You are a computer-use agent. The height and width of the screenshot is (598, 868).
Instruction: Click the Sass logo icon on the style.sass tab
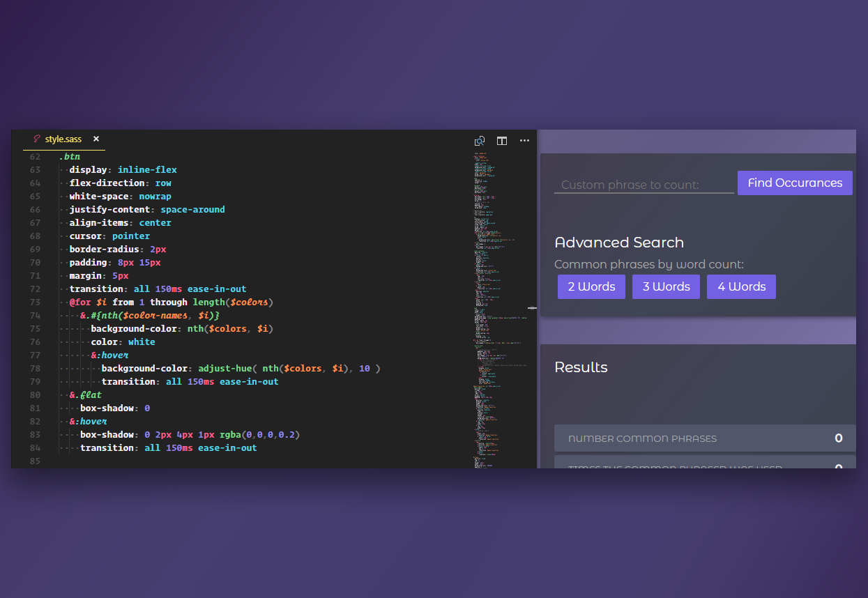coord(36,139)
